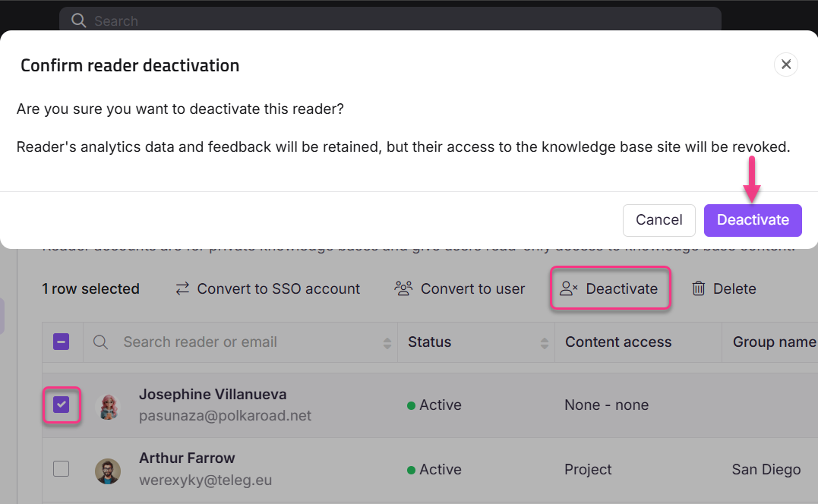
Task: Click the search magnifier in the top search bar
Action: point(78,20)
